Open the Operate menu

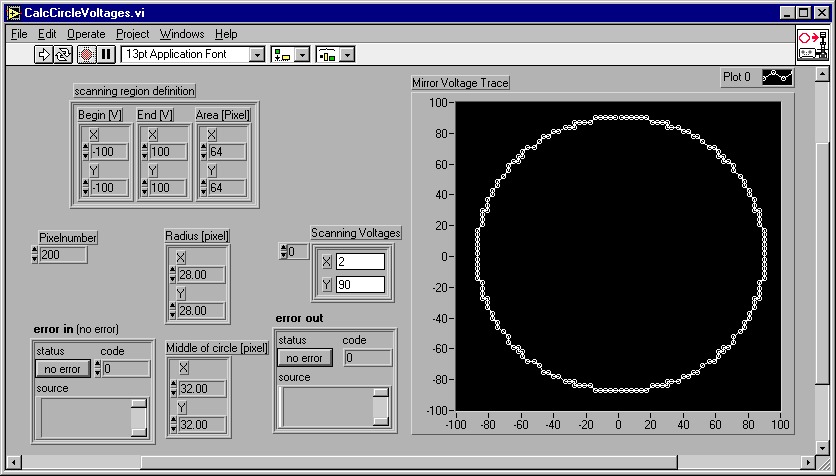[x=86, y=34]
